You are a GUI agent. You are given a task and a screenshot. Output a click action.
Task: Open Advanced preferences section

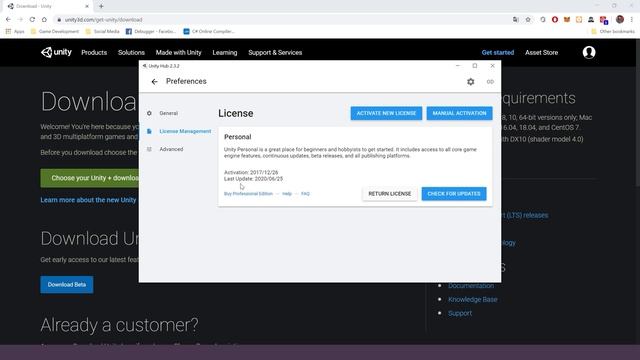[171, 149]
